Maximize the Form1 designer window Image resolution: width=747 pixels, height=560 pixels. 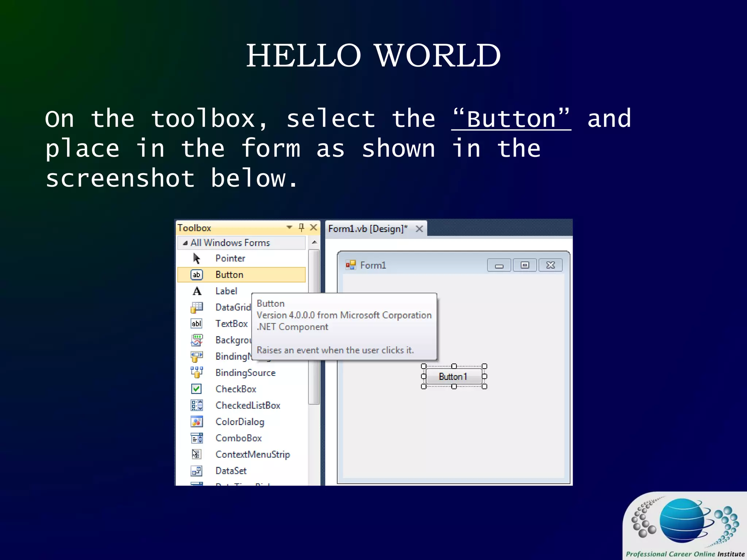pyautogui.click(x=525, y=265)
